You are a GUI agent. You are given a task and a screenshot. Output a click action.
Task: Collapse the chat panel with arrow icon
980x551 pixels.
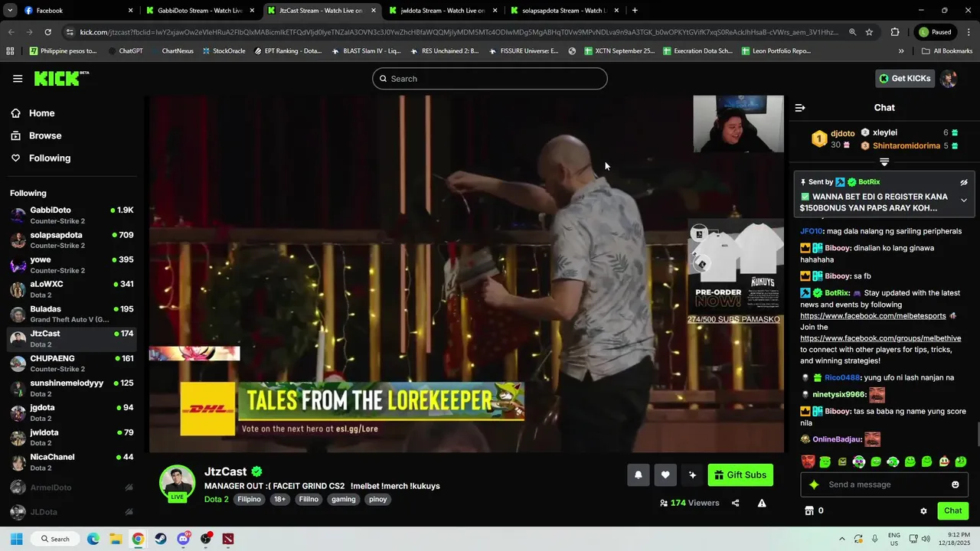click(x=800, y=108)
